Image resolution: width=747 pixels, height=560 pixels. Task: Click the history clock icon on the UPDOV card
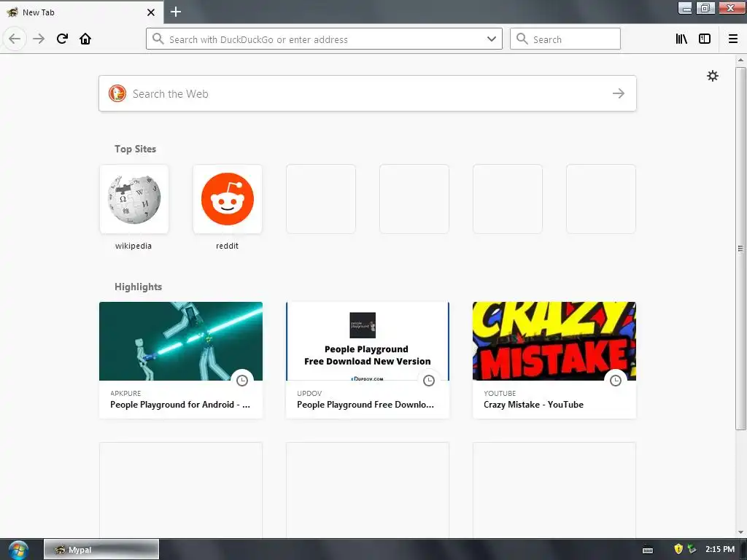coord(429,380)
